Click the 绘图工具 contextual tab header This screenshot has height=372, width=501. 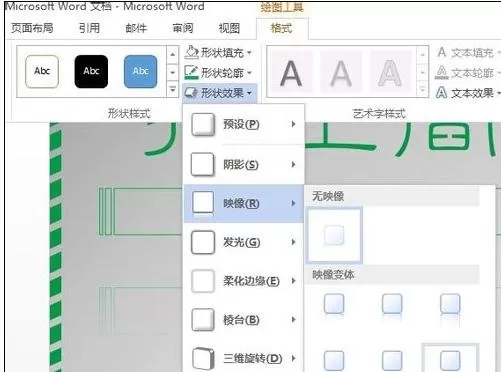click(x=282, y=7)
